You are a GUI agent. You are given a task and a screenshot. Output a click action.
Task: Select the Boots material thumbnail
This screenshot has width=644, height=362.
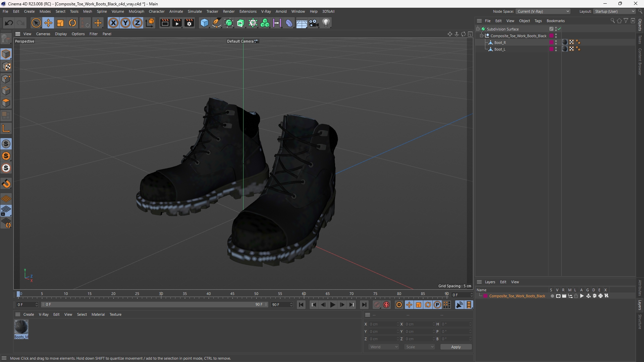tap(21, 327)
